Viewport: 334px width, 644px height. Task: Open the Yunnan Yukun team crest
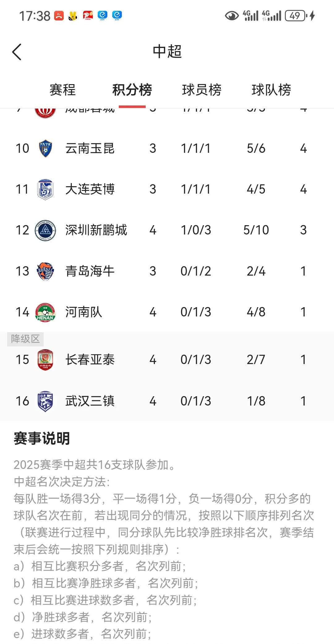(45, 148)
